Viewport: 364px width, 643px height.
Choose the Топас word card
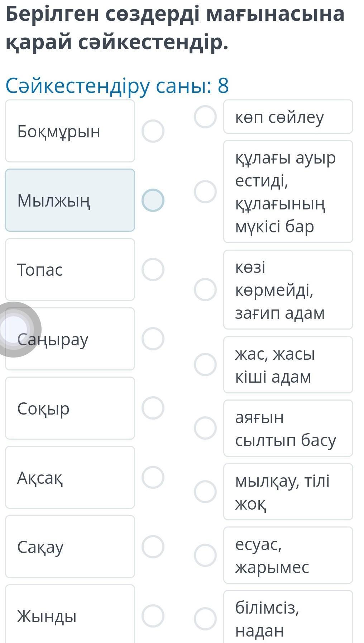(x=70, y=269)
